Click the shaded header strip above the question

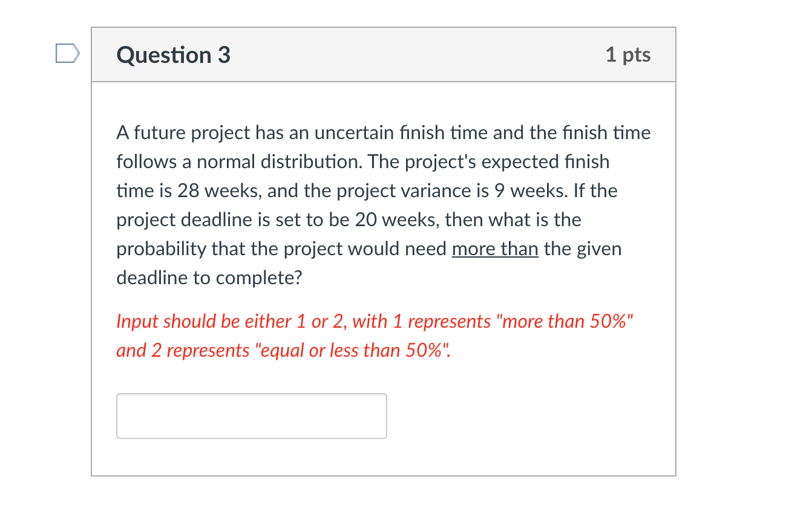[x=383, y=54]
